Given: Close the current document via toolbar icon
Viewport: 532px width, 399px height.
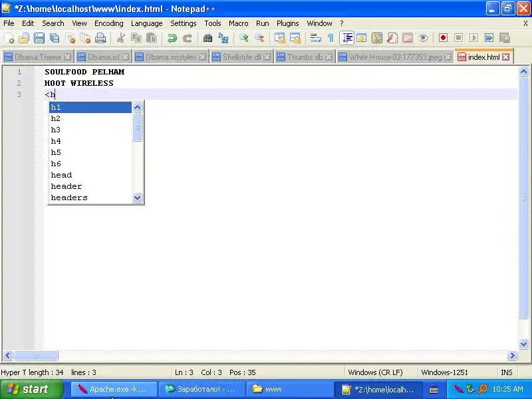Looking at the screenshot, I should [x=70, y=38].
